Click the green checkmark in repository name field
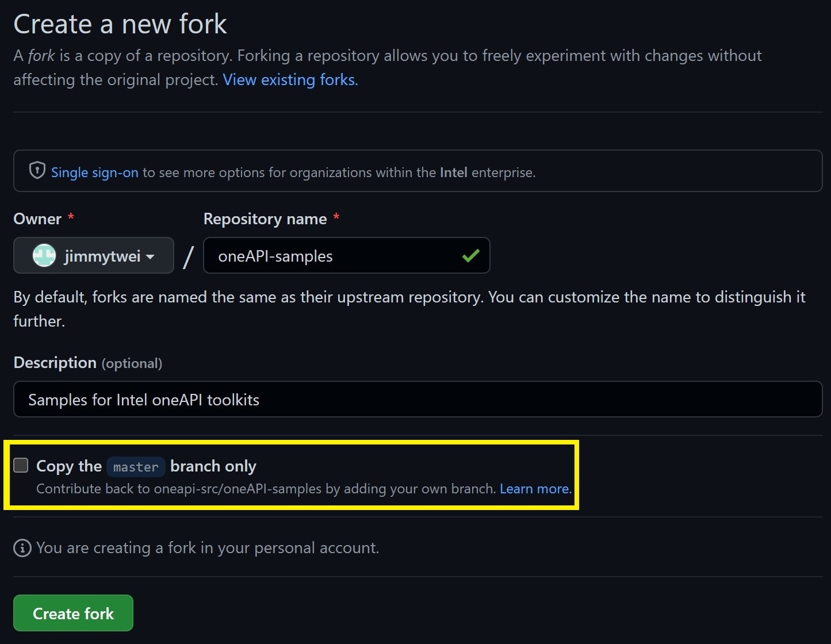The height and width of the screenshot is (644, 831). (470, 255)
